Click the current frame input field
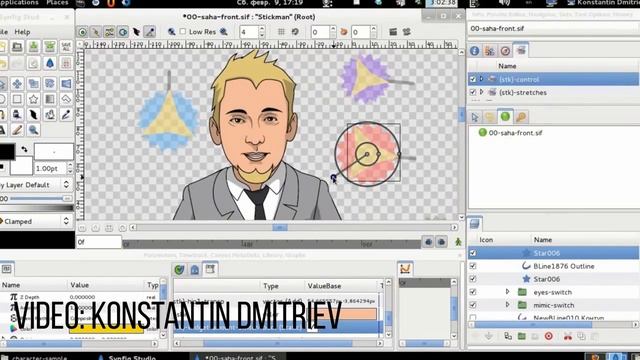The width and height of the screenshot is (640, 360). 99,242
